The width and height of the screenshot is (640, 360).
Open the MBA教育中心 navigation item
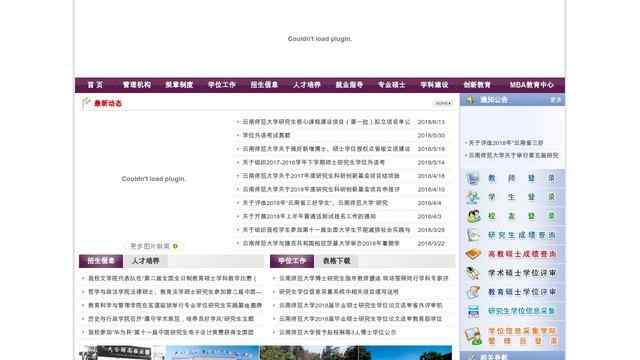point(531,85)
